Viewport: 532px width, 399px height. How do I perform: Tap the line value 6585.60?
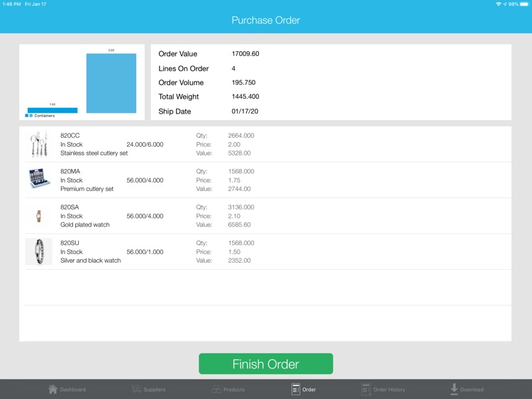(239, 225)
